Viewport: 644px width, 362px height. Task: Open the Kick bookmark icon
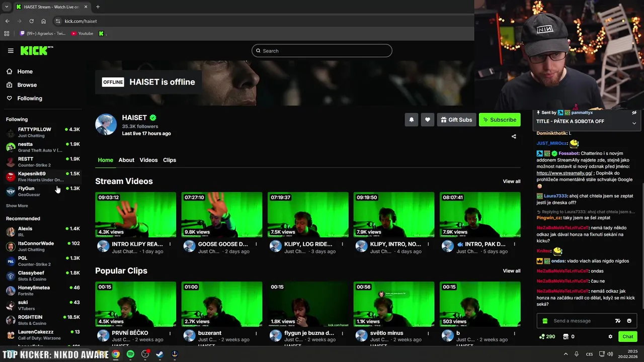pos(101,34)
